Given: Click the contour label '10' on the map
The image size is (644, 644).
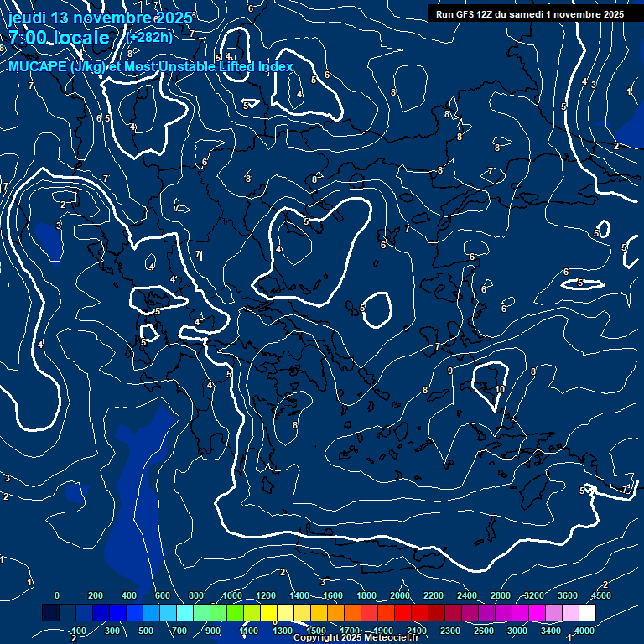Looking at the screenshot, I should [x=500, y=389].
